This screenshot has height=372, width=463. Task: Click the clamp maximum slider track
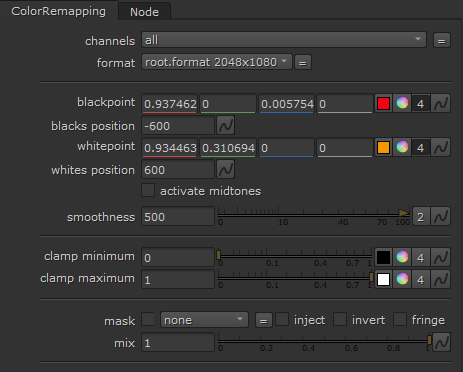pyautogui.click(x=295, y=278)
